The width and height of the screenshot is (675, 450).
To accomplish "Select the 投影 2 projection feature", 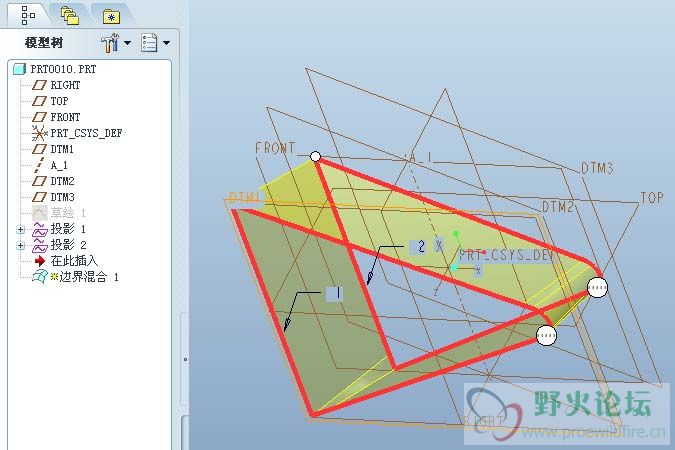I will click(68, 245).
